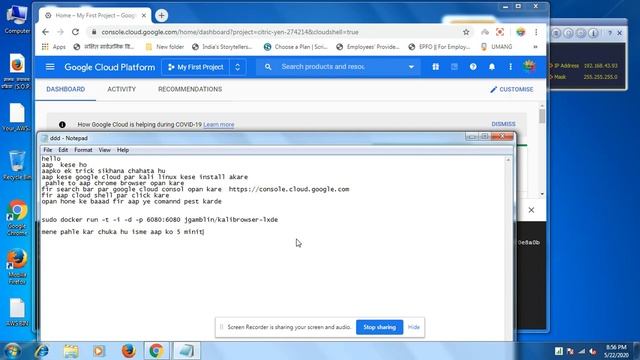Viewport: 640px width, 360px height.
Task: Click the colorful extension icon beside Chrome menu
Action: click(x=520, y=32)
